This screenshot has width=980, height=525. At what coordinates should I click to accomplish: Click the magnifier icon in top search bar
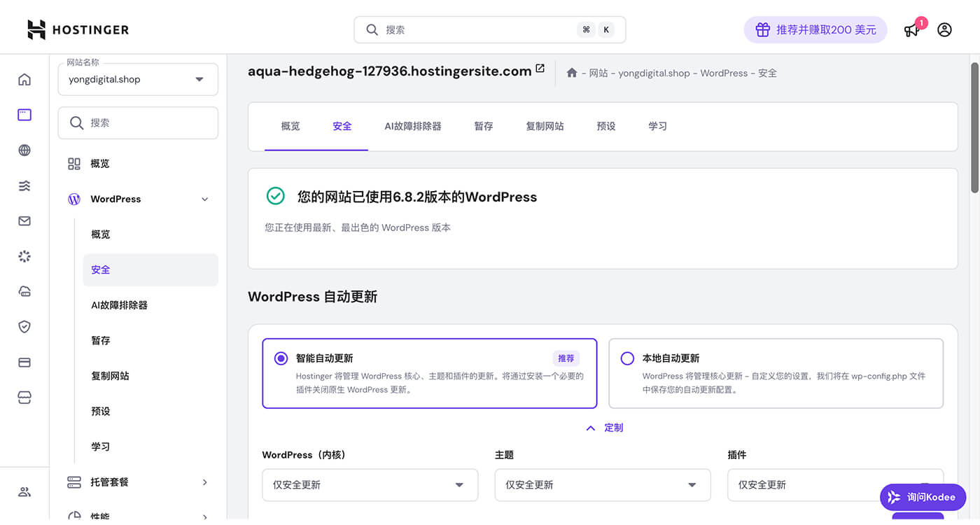point(372,30)
